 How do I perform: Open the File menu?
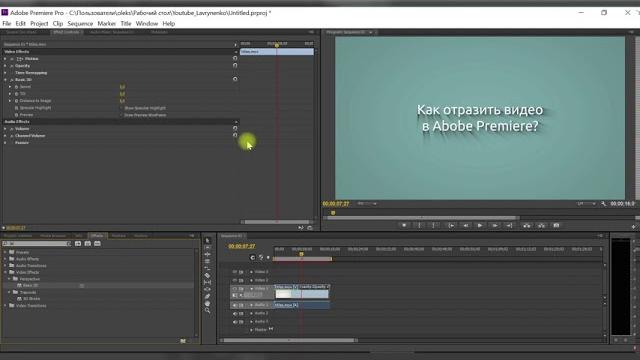pyautogui.click(x=7, y=24)
